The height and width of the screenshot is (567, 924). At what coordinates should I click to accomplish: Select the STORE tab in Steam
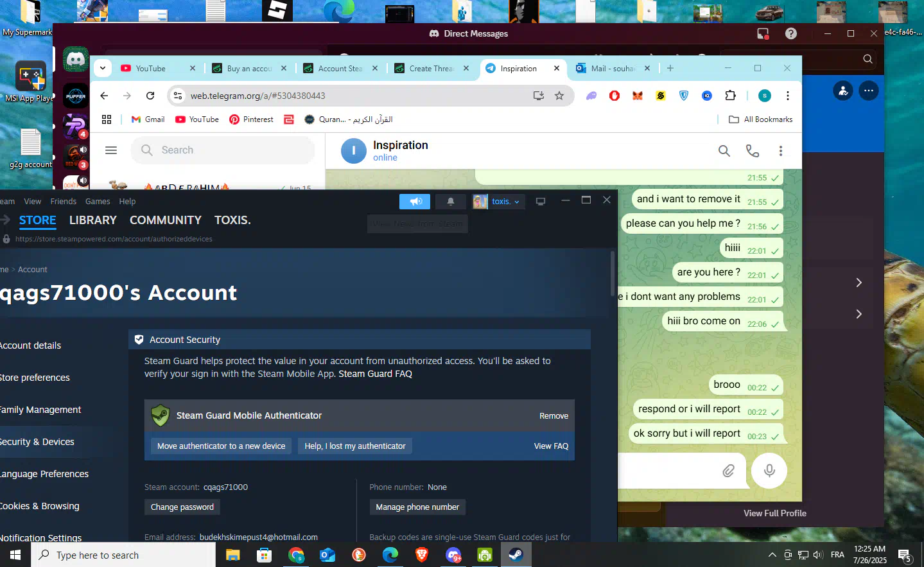tap(38, 220)
